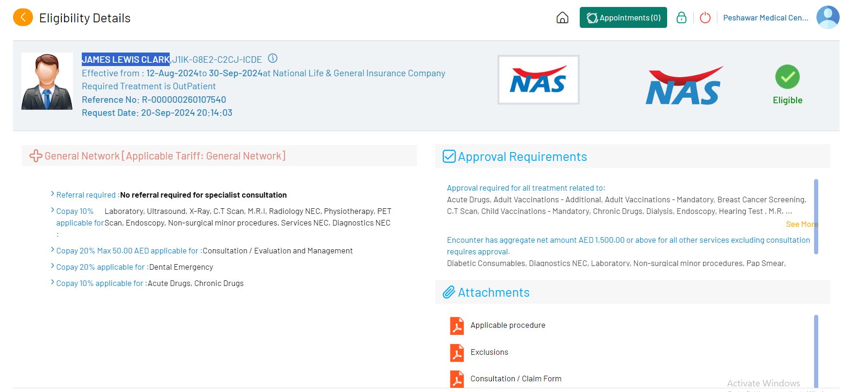The image size is (868, 392).
Task: Click the red power logout icon
Action: click(705, 18)
